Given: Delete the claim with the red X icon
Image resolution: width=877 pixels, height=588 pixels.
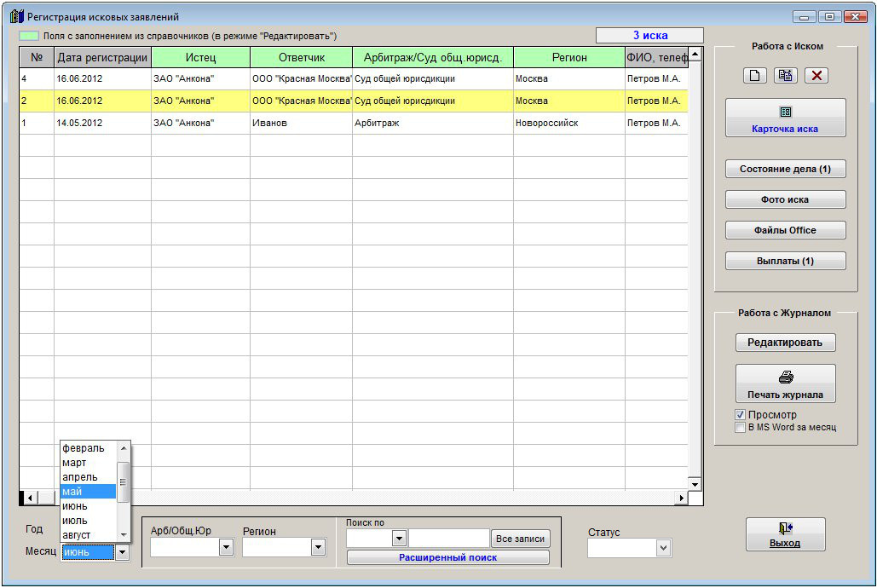Looking at the screenshot, I should pyautogui.click(x=816, y=76).
